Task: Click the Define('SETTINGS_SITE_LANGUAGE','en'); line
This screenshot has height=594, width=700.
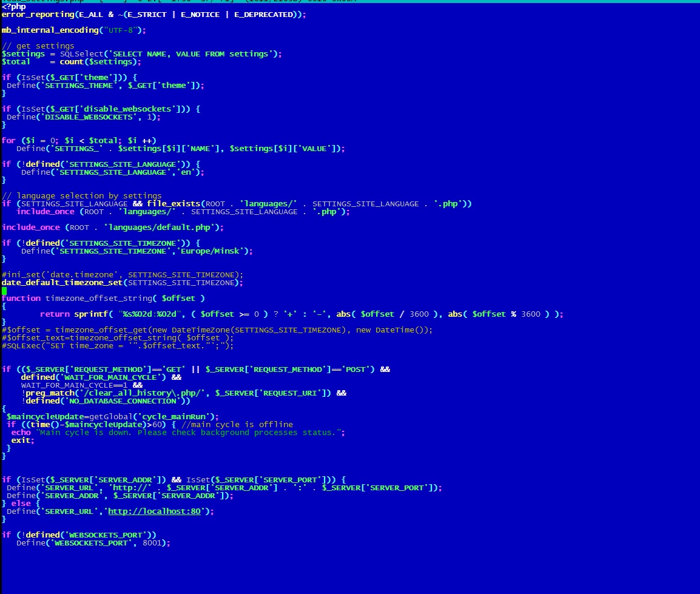Action: pyautogui.click(x=113, y=172)
